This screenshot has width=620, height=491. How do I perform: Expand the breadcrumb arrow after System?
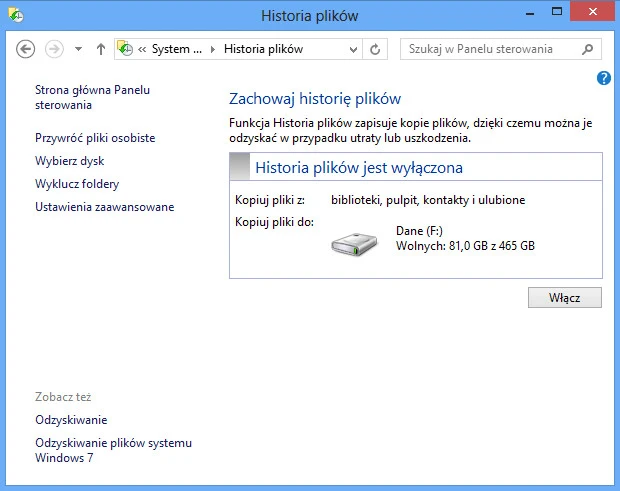(x=213, y=49)
